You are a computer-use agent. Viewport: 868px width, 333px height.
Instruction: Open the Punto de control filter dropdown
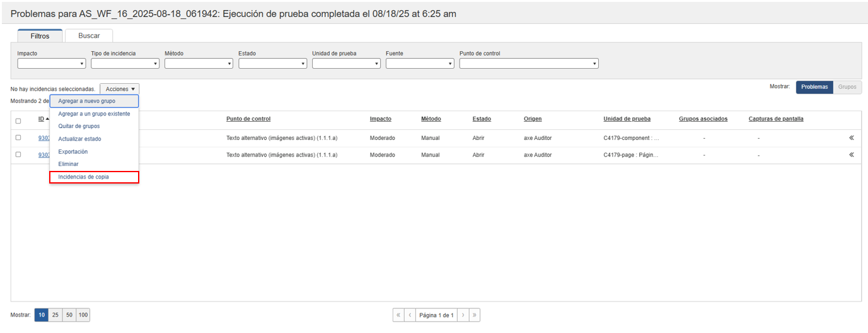point(528,64)
